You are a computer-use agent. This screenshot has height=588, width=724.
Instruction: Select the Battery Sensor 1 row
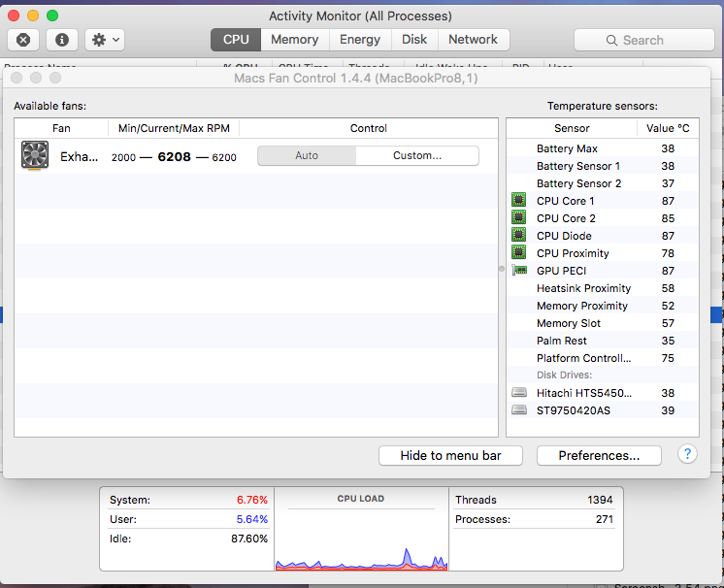[603, 166]
